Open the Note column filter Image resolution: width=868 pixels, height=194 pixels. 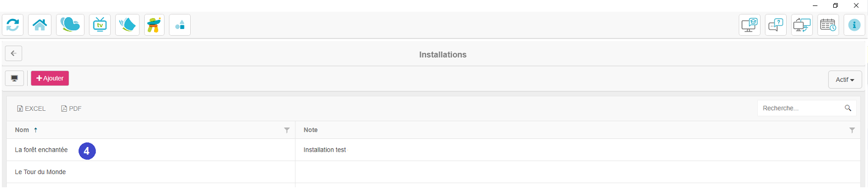coord(852,130)
